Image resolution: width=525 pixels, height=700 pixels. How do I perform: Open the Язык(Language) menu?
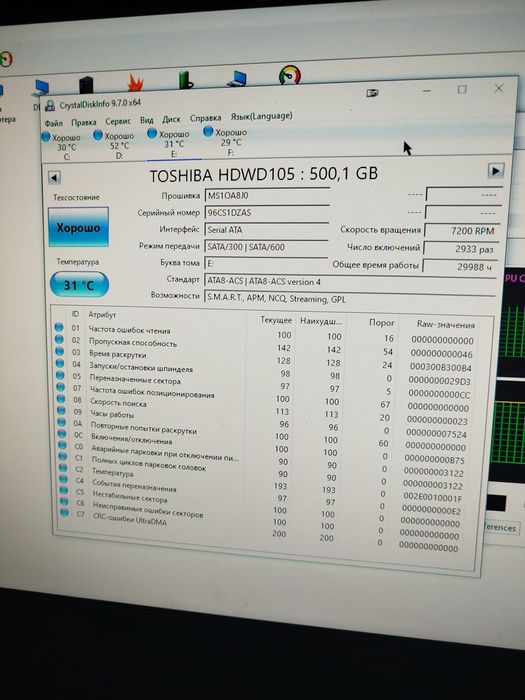click(261, 116)
